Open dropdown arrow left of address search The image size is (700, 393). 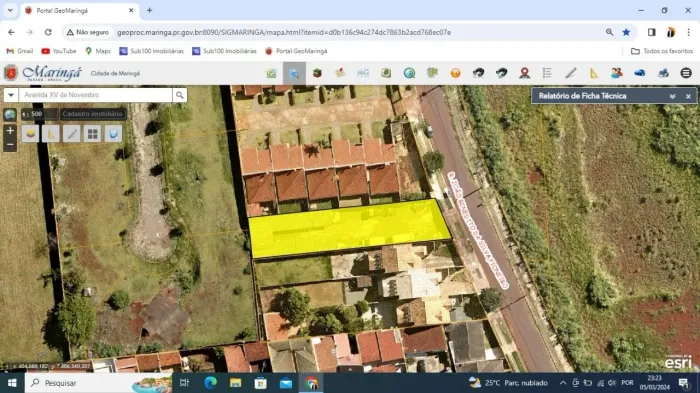11,95
